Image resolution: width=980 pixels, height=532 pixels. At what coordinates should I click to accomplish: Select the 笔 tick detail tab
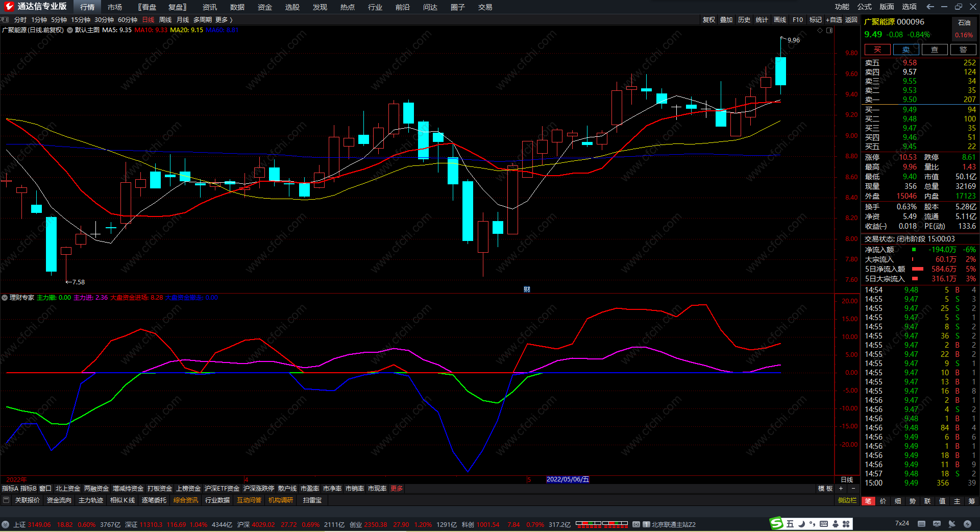tap(868, 501)
